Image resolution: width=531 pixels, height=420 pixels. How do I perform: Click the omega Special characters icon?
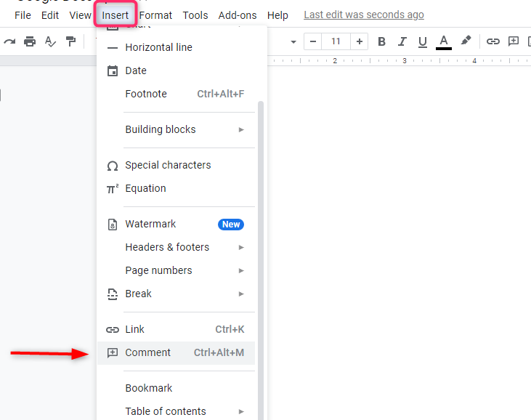pos(113,166)
